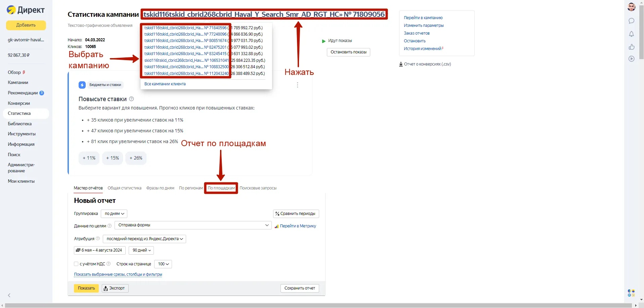Click the chat bubble icon in right sidebar

pos(631,21)
